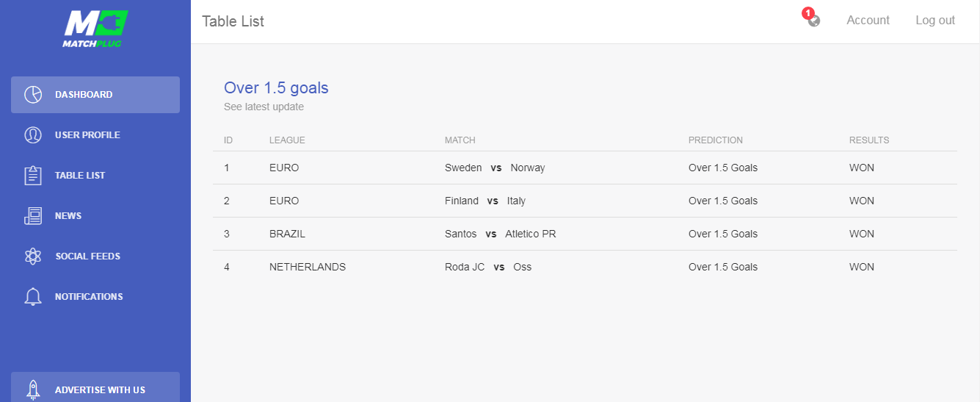Click the User Profile person icon
The image size is (980, 402).
pyautogui.click(x=33, y=135)
